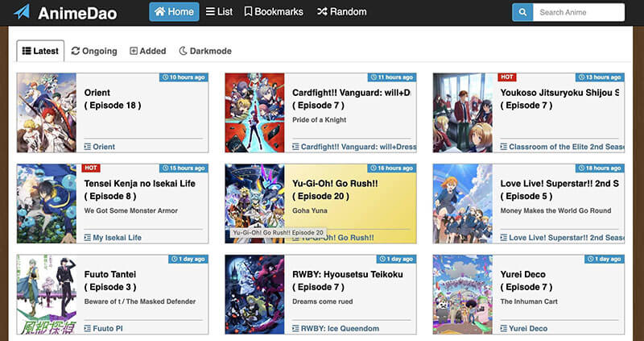Open the List menu item

219,12
